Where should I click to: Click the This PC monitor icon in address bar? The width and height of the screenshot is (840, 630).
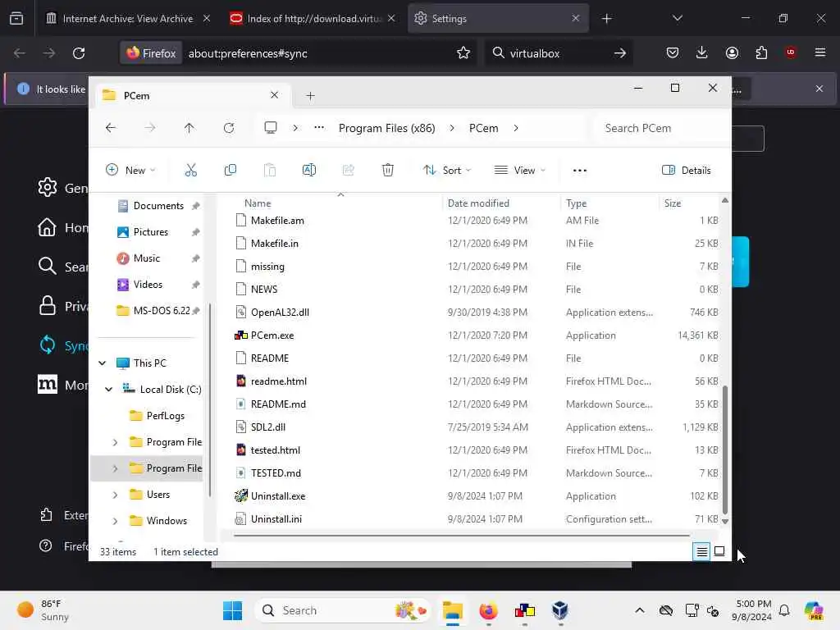271,127
